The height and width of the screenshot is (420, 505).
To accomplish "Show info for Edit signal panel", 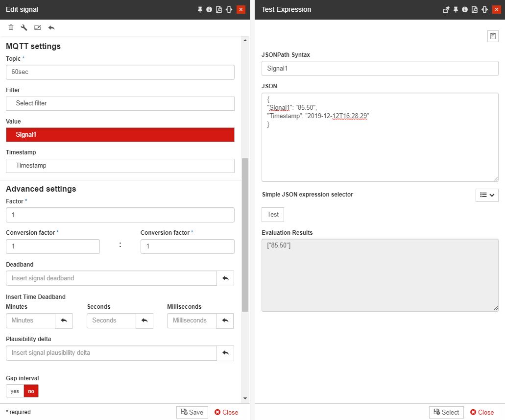I will [209, 9].
